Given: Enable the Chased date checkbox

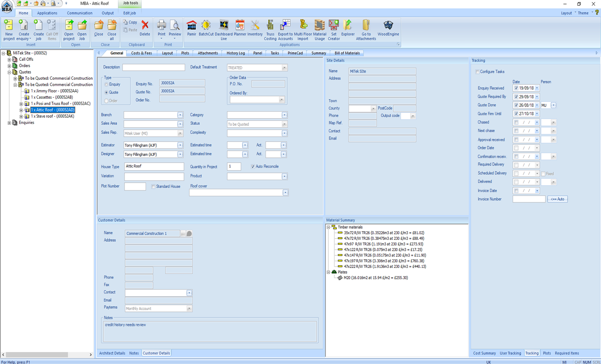Looking at the screenshot, I should pos(516,122).
